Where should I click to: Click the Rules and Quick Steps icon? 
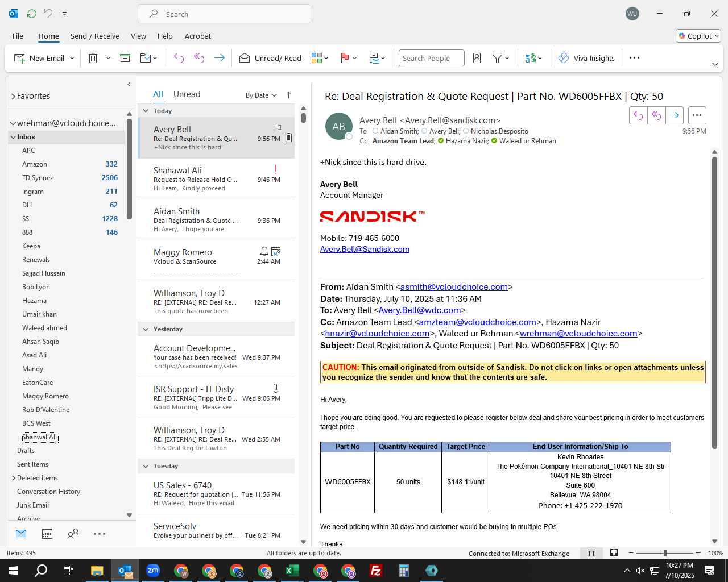pyautogui.click(x=374, y=58)
